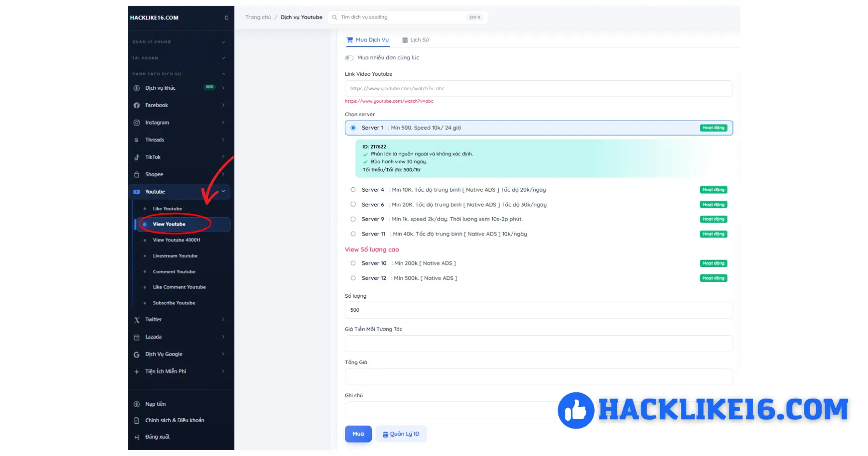Click the HACKLIKE16.COM sidebar logo

(x=154, y=18)
